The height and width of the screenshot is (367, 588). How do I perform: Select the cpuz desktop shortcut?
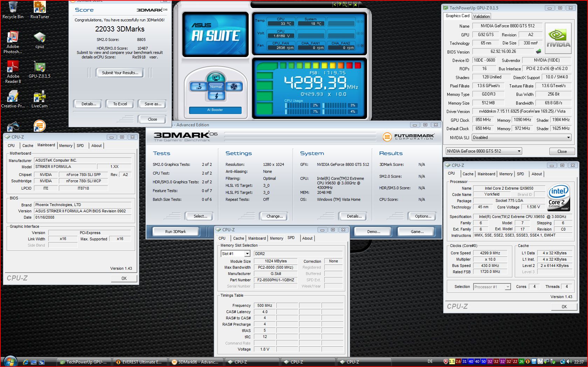[x=40, y=40]
